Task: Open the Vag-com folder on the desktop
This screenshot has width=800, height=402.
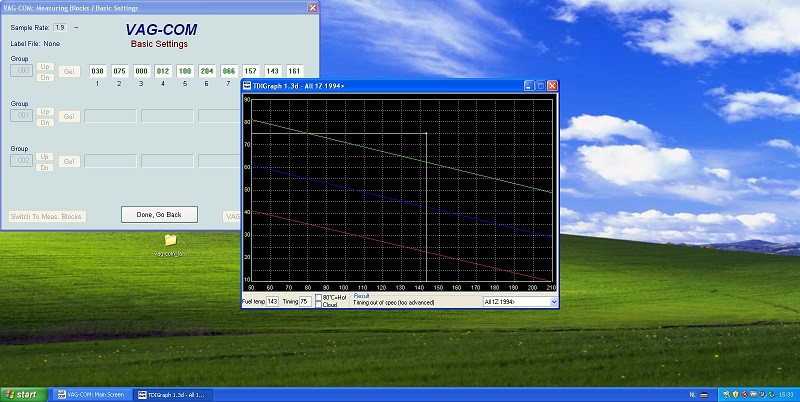Action: click(170, 241)
